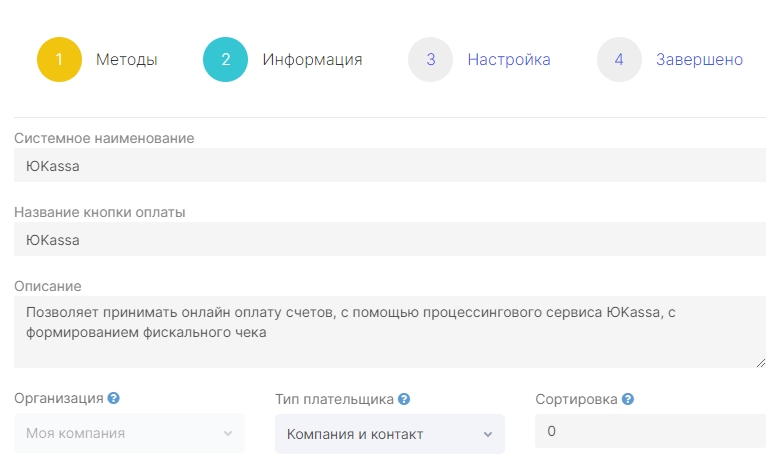Go to the Информация step label
Viewport: 780px width, 469px height.
[x=312, y=60]
